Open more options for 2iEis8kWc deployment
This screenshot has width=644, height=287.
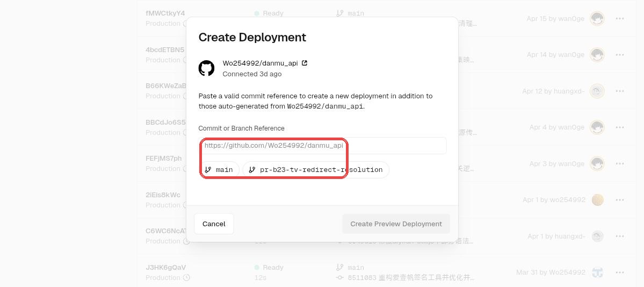tap(620, 200)
